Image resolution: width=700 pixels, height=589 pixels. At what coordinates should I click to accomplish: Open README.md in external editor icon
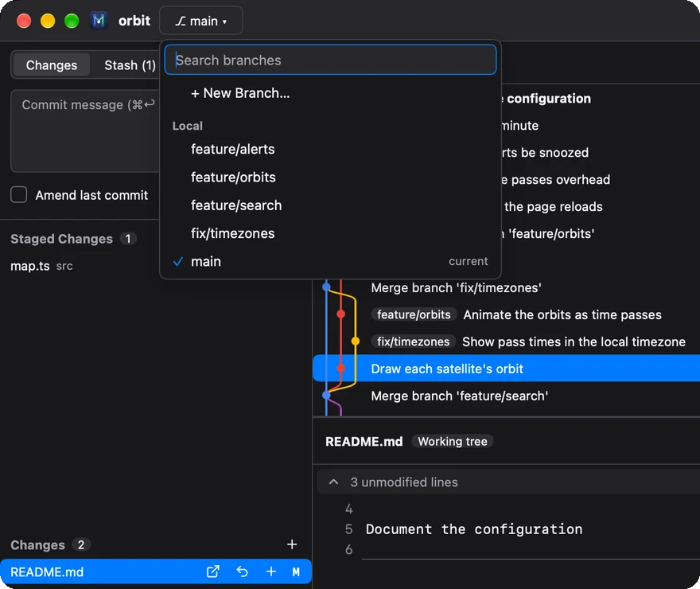[213, 571]
